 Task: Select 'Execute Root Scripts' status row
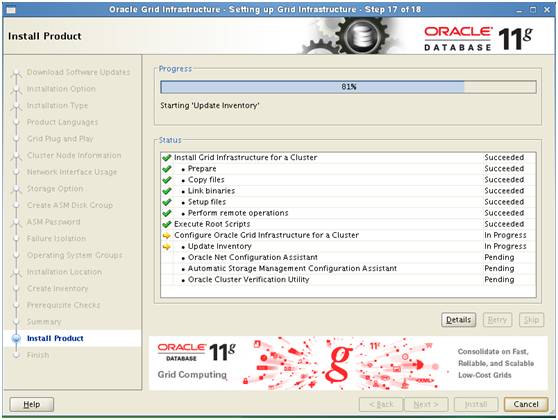point(348,224)
